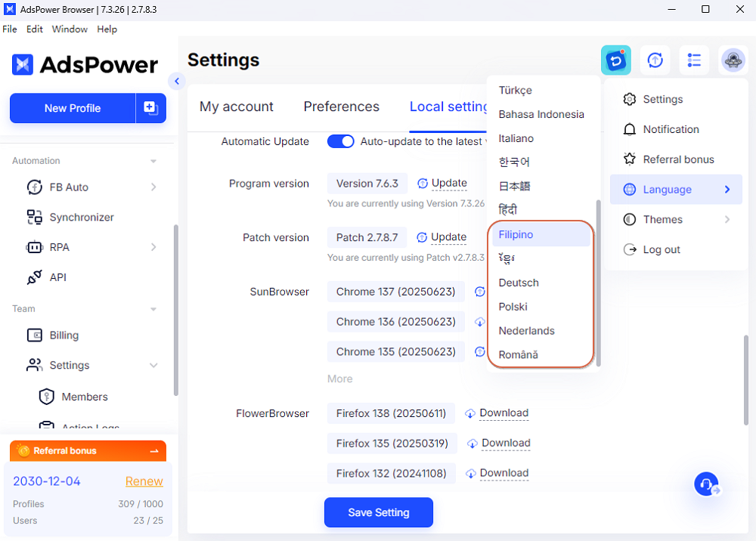Screen dimensions: 756x541
Task: Expand the RPA submenu chevron
Action: tap(153, 247)
